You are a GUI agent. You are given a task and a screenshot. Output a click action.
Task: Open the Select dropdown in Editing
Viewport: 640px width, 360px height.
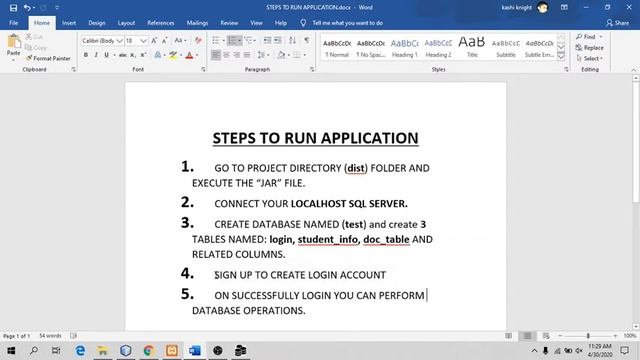tap(589, 58)
